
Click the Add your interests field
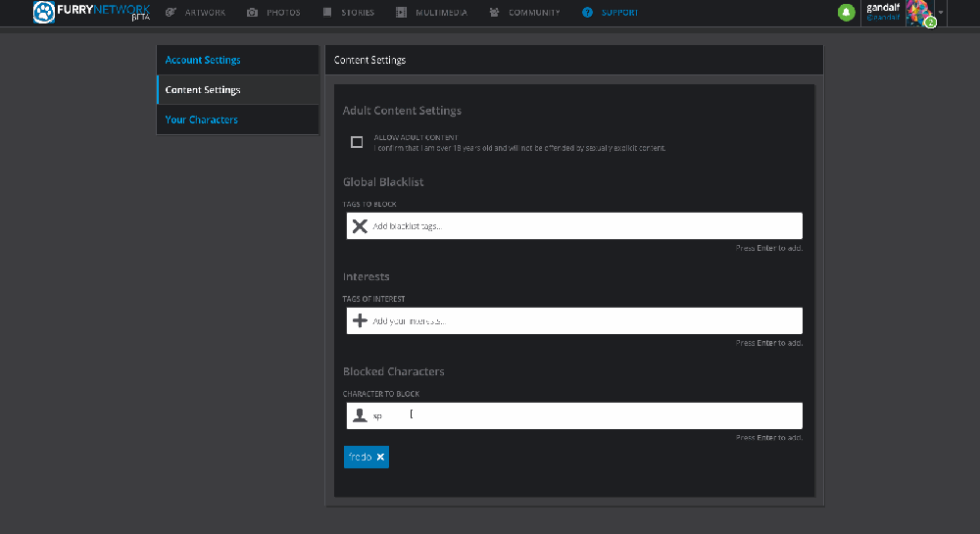tap(583, 321)
